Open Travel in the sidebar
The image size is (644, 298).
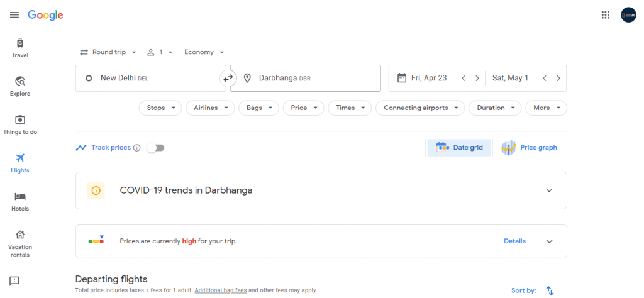click(x=20, y=48)
